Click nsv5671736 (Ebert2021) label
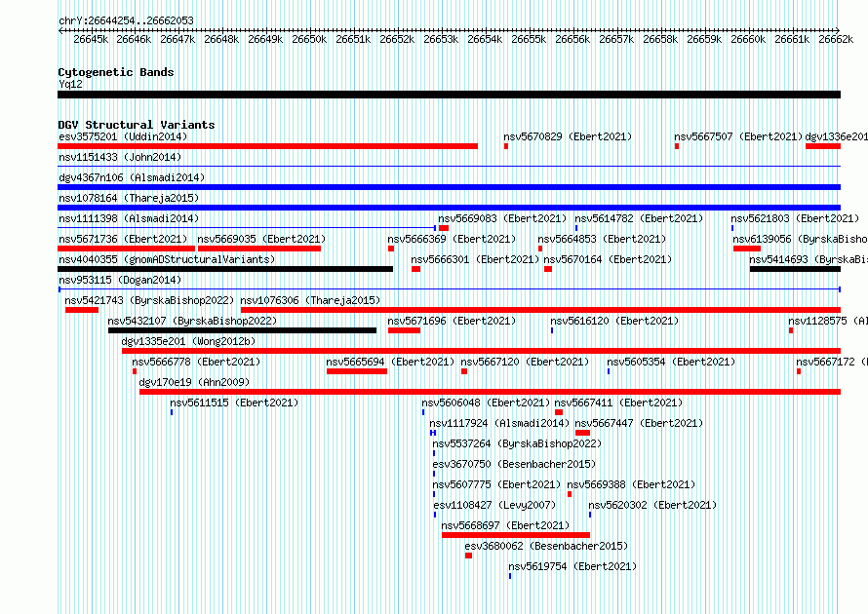Viewport: 868px width, 614px height. point(123,239)
